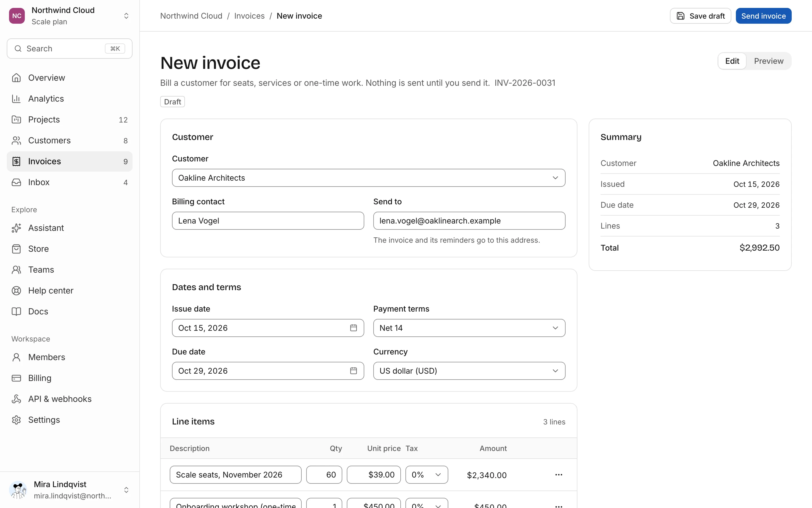Open Projects in the sidebar
Image resolution: width=812 pixels, height=508 pixels.
[x=69, y=119]
